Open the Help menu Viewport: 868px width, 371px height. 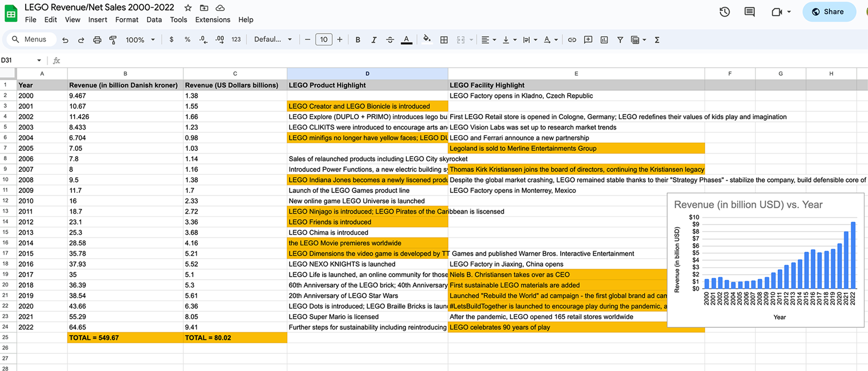pos(246,19)
